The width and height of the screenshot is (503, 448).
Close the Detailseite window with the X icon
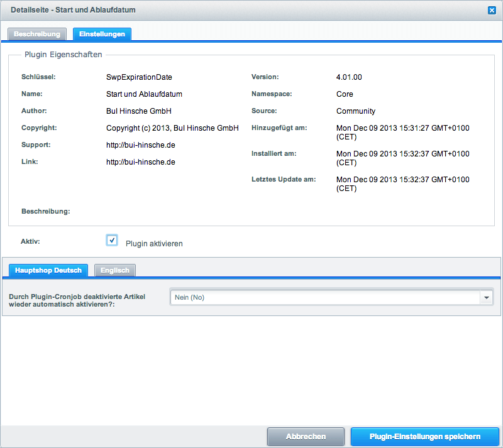tap(492, 10)
